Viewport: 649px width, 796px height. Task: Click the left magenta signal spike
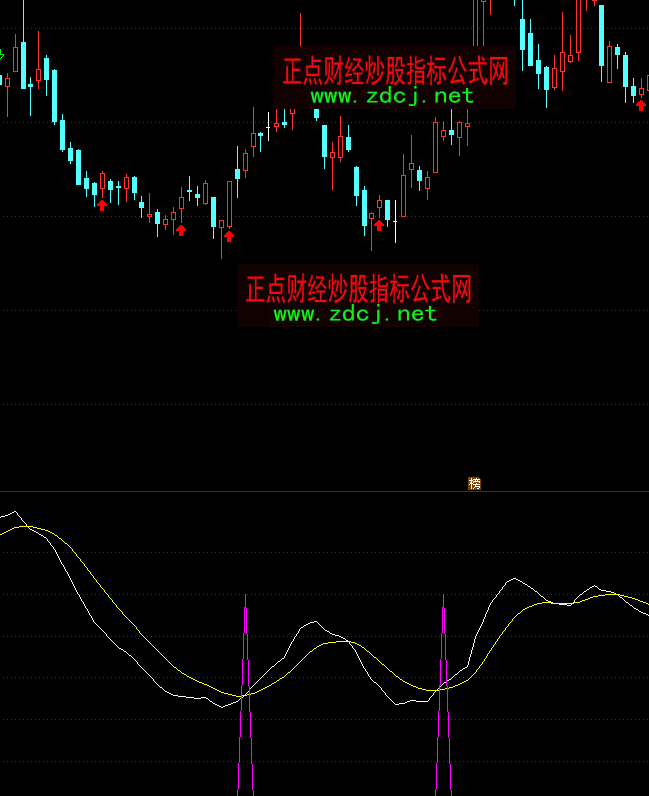click(245, 700)
